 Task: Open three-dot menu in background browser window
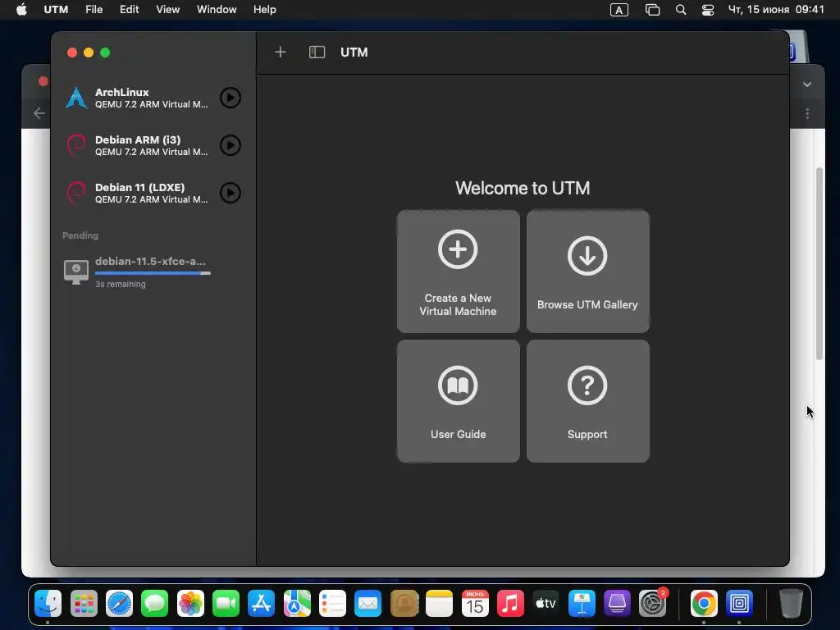(807, 113)
